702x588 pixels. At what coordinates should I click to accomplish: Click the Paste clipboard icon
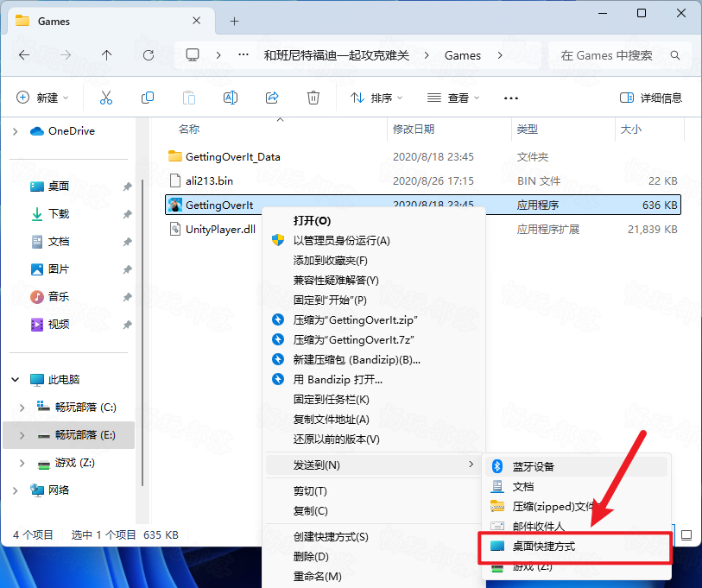189,98
